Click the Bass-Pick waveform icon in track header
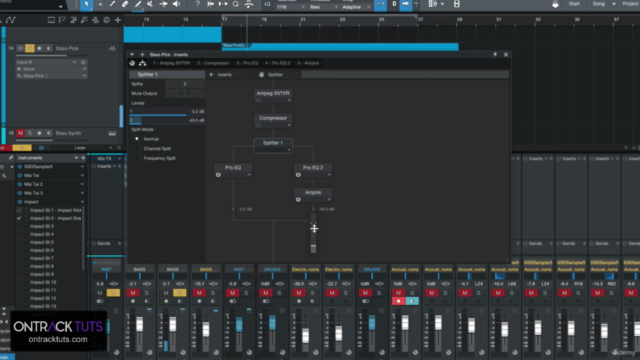This screenshot has height=360, width=640. tap(112, 48)
